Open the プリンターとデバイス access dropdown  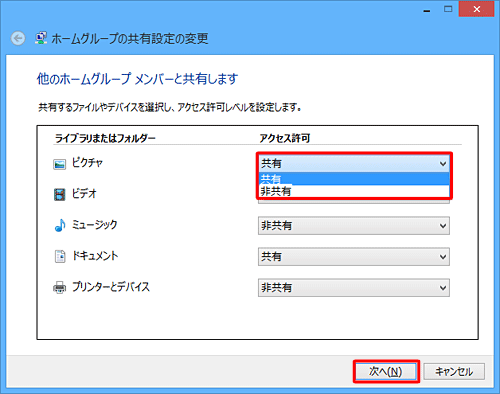pyautogui.click(x=354, y=288)
